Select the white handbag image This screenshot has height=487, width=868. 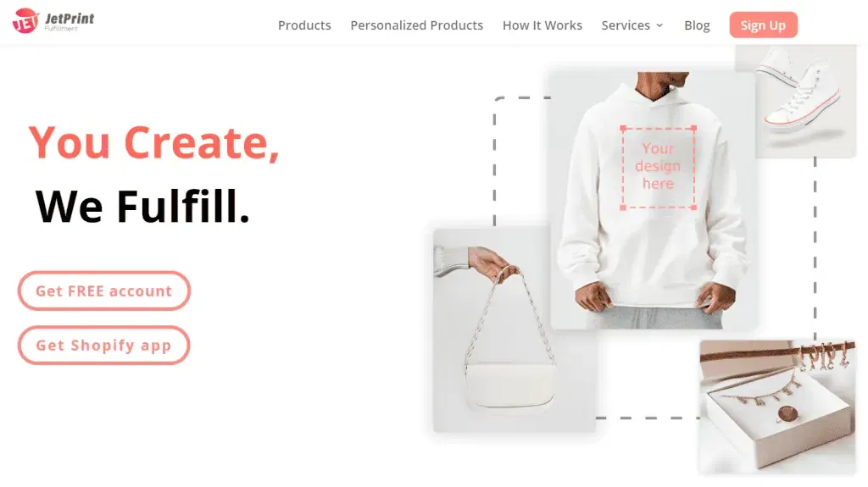point(515,330)
